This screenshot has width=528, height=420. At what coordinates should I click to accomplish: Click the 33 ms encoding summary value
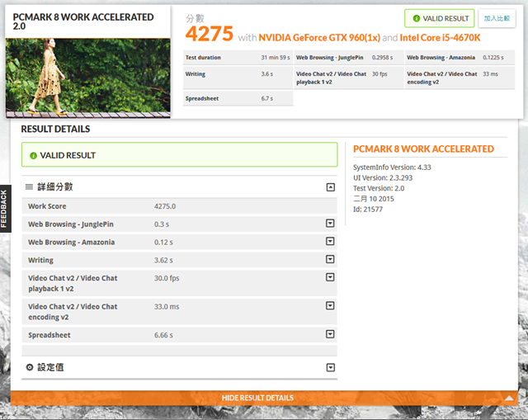click(x=490, y=73)
